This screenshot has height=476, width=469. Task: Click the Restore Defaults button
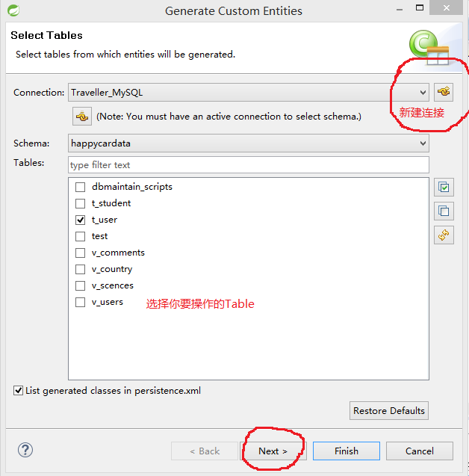click(x=389, y=411)
